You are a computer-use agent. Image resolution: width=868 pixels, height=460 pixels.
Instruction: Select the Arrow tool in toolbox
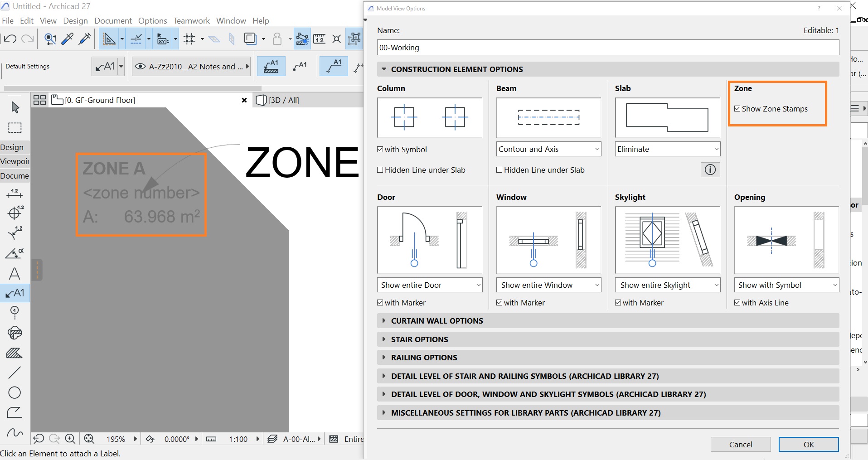[x=15, y=107]
